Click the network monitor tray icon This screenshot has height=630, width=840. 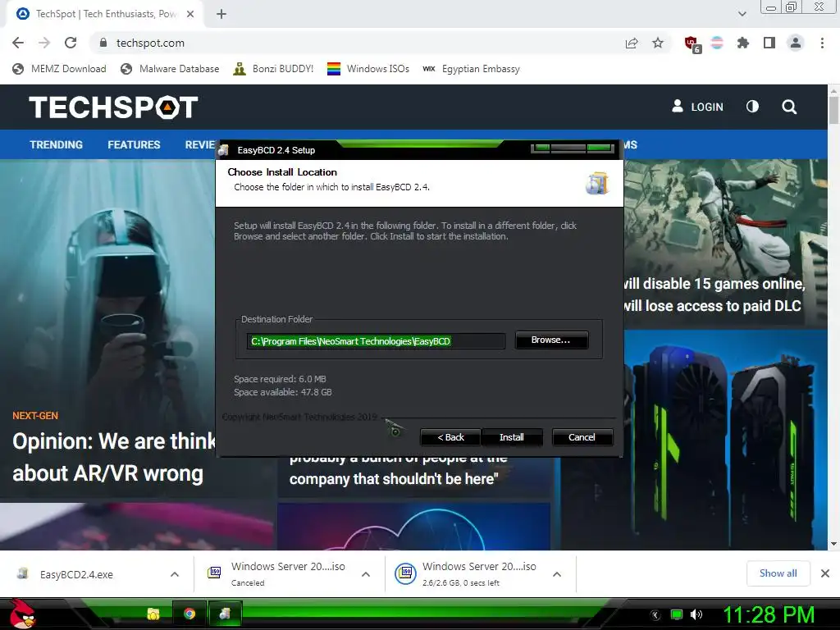(677, 614)
